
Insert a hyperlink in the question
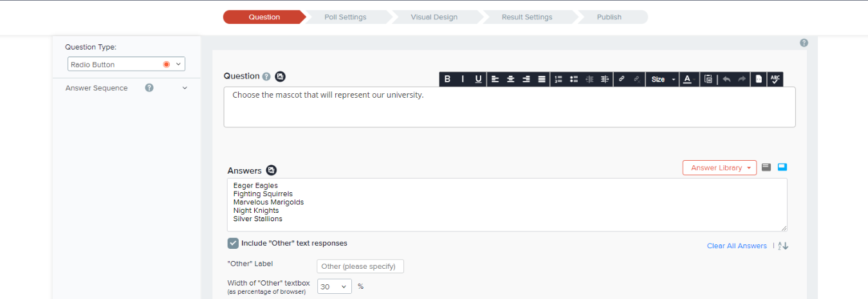pos(622,79)
